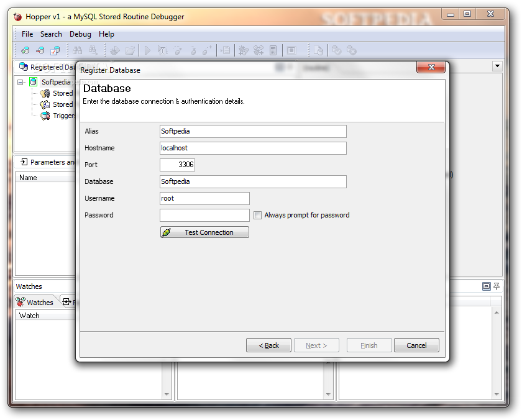Click the unregister database toolbar icon
Image resolution: width=522 pixels, height=420 pixels.
[x=40, y=50]
